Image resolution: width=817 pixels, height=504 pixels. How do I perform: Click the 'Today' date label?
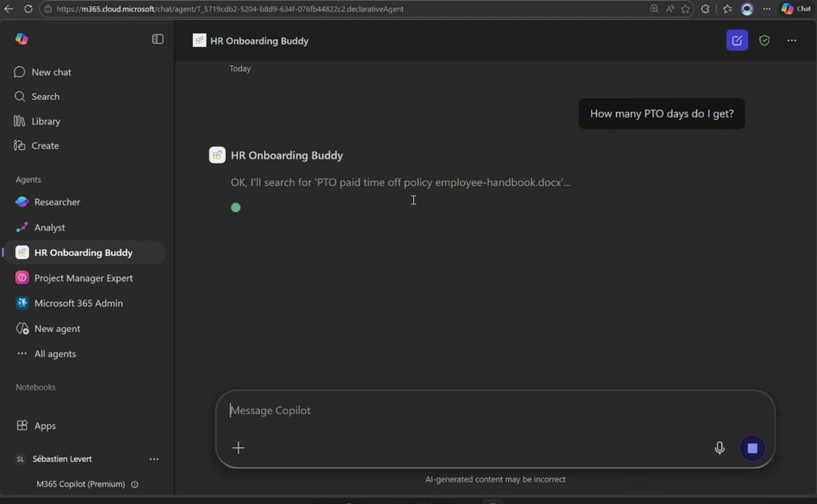pos(240,69)
